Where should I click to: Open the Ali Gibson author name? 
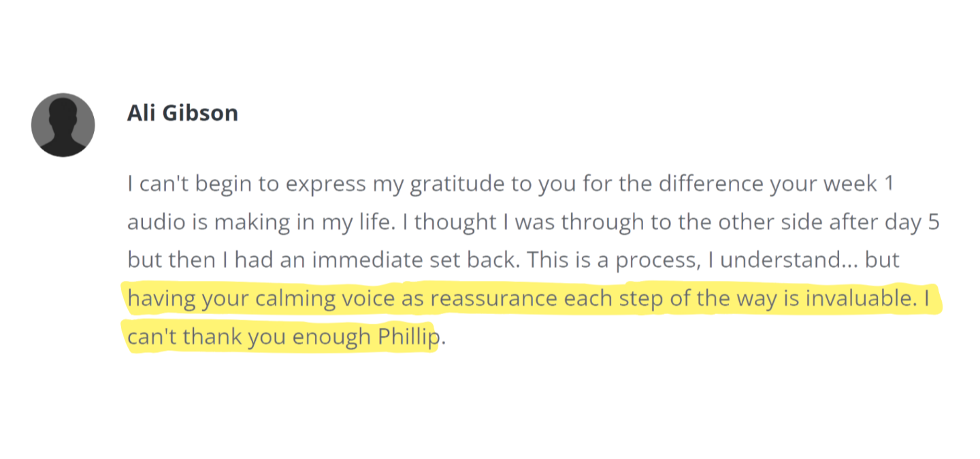point(182,113)
